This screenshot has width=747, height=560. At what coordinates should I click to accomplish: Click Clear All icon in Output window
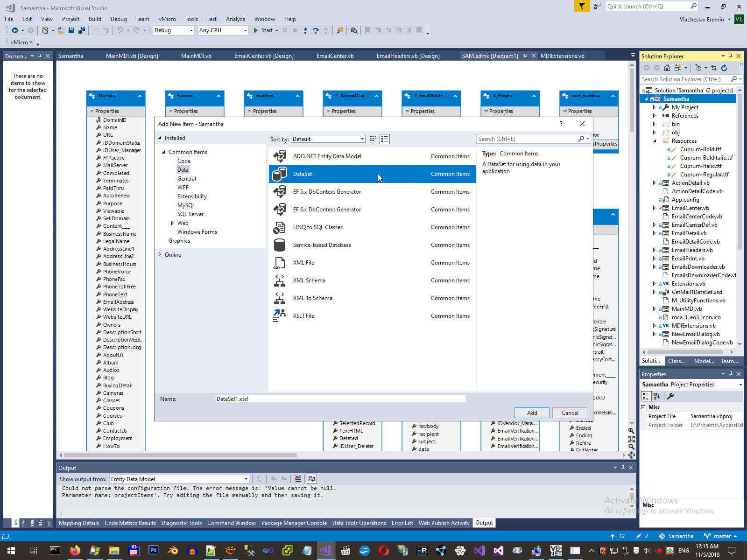298,479
